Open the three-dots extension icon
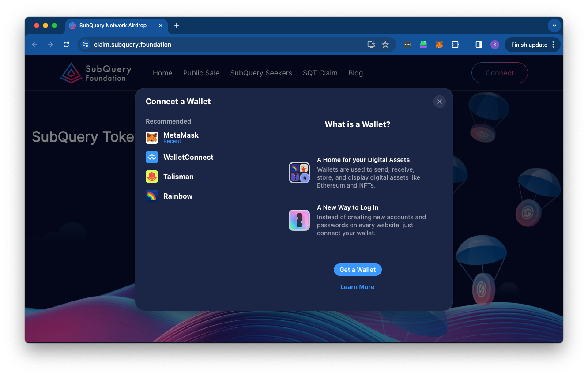 pyautogui.click(x=407, y=45)
